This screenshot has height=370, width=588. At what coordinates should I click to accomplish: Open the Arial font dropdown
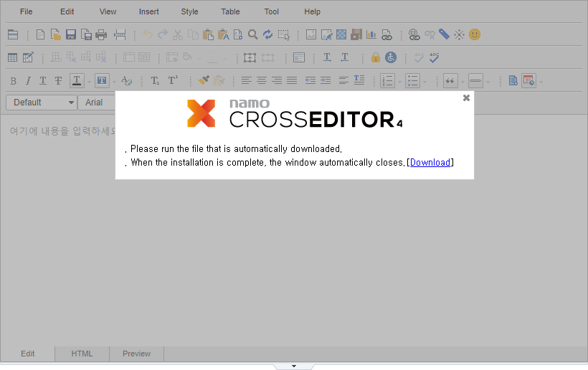point(97,103)
